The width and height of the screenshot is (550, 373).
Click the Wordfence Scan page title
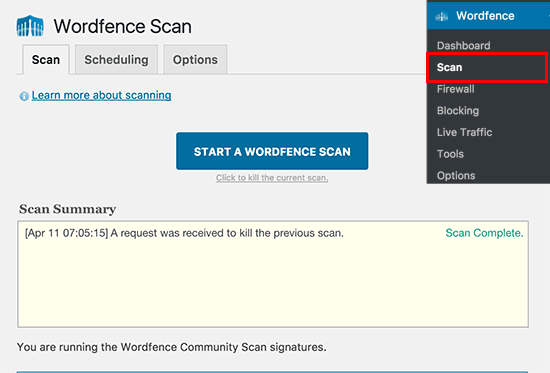pos(122,26)
